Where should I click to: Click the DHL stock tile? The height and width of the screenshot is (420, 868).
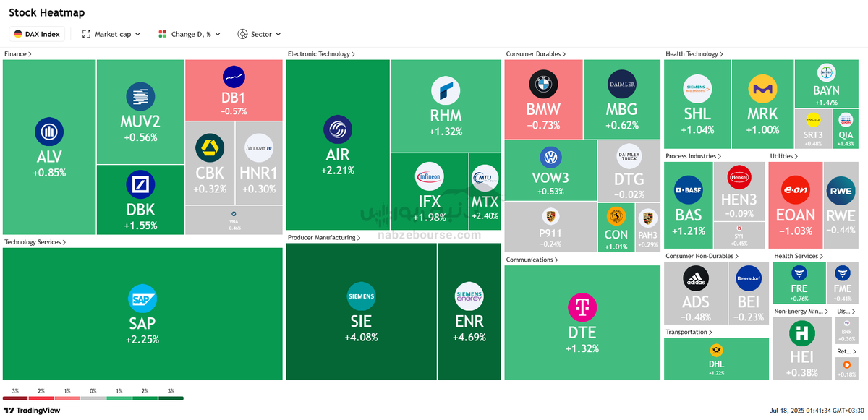point(716,359)
